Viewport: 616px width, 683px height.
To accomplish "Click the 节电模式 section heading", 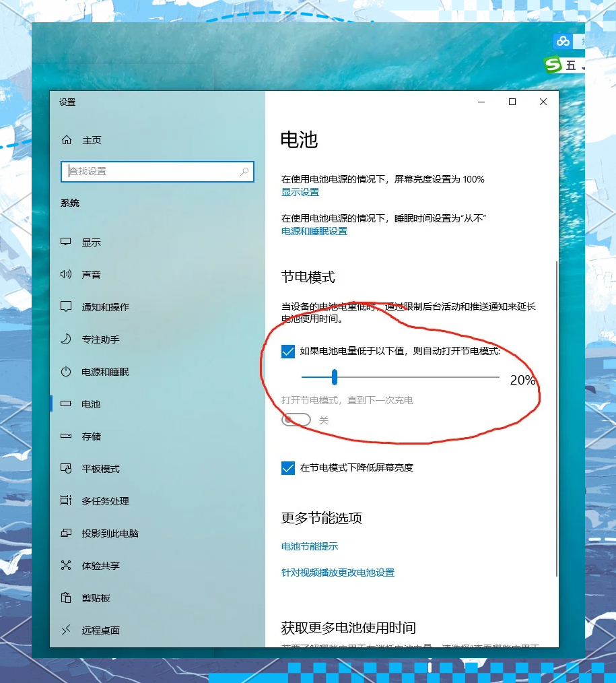I will pyautogui.click(x=308, y=277).
